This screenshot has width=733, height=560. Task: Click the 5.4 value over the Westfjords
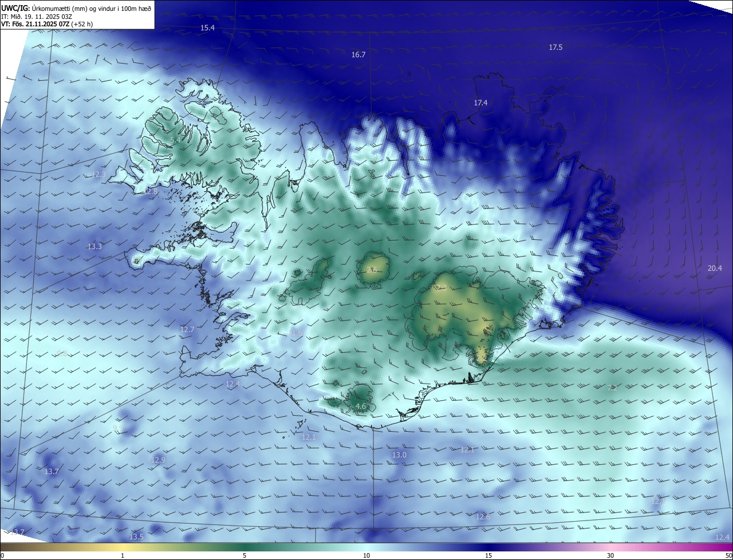point(176,140)
